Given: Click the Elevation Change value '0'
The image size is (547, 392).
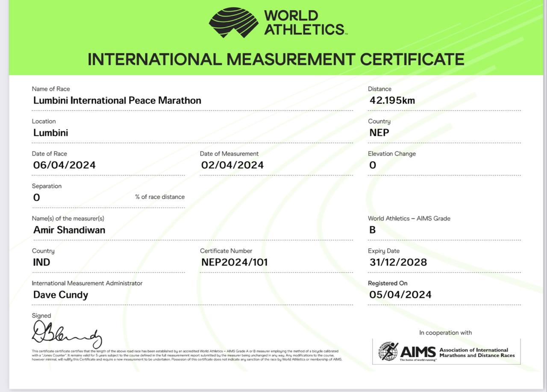Looking at the screenshot, I should coord(373,165).
